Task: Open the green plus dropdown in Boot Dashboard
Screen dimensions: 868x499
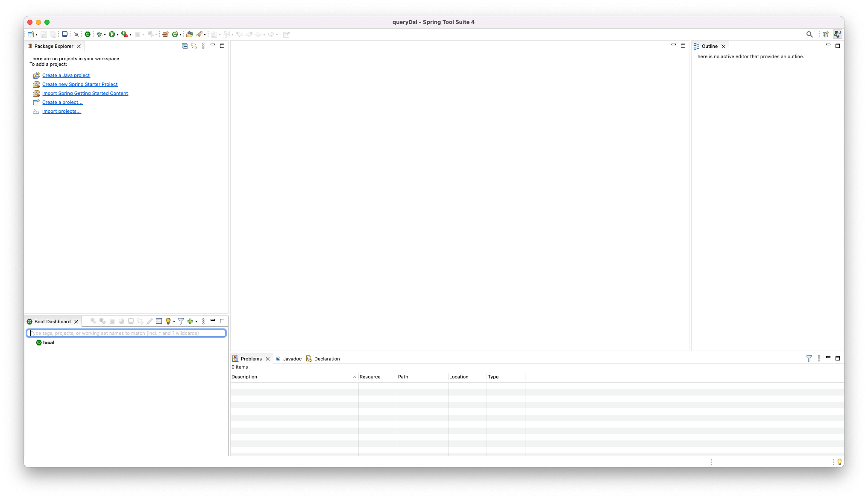Action: coord(196,322)
